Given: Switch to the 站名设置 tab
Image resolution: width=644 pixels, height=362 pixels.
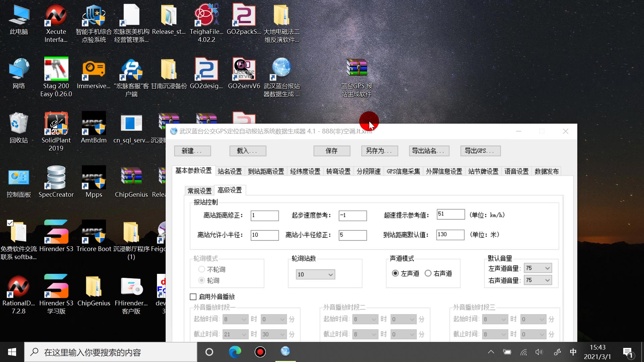Looking at the screenshot, I should pos(230,171).
